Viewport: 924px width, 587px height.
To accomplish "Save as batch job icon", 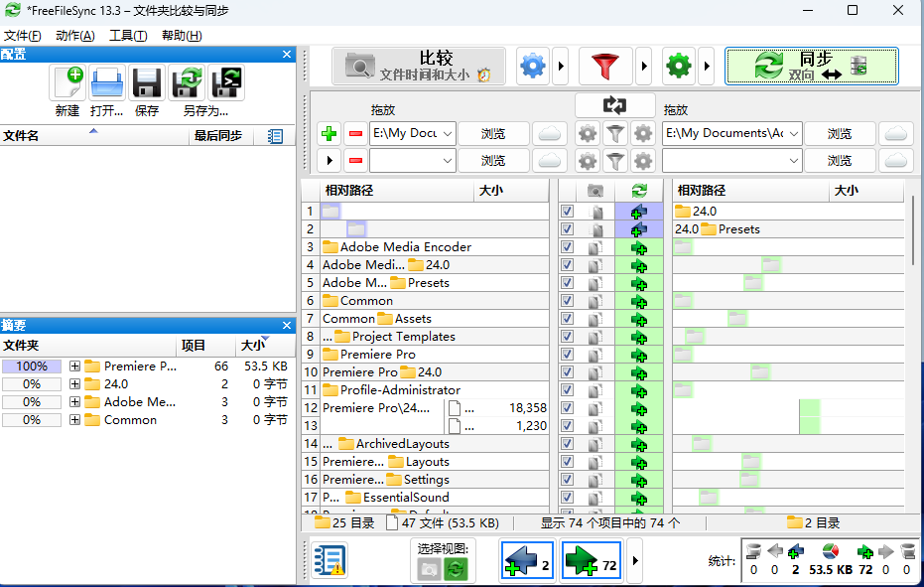I will point(226,82).
